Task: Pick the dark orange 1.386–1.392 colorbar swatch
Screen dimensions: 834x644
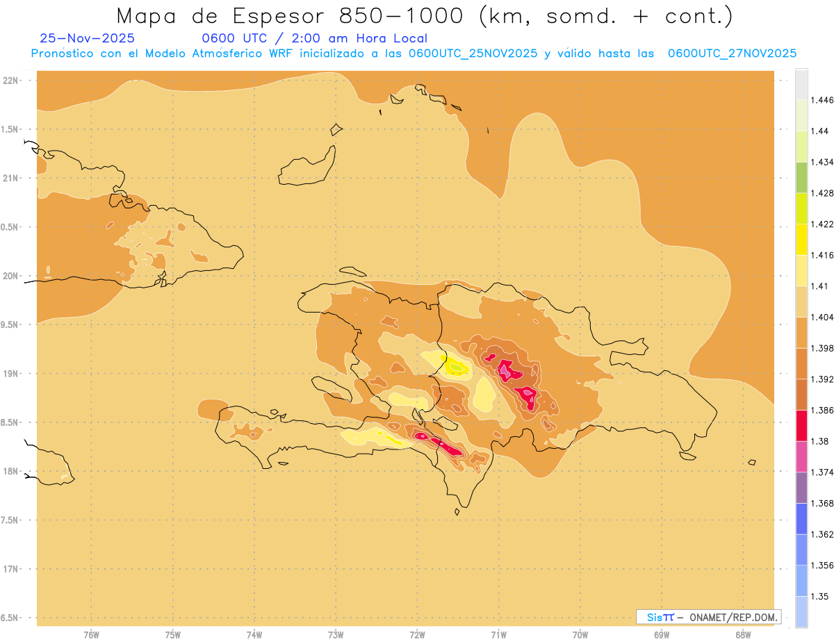Action: click(x=801, y=395)
